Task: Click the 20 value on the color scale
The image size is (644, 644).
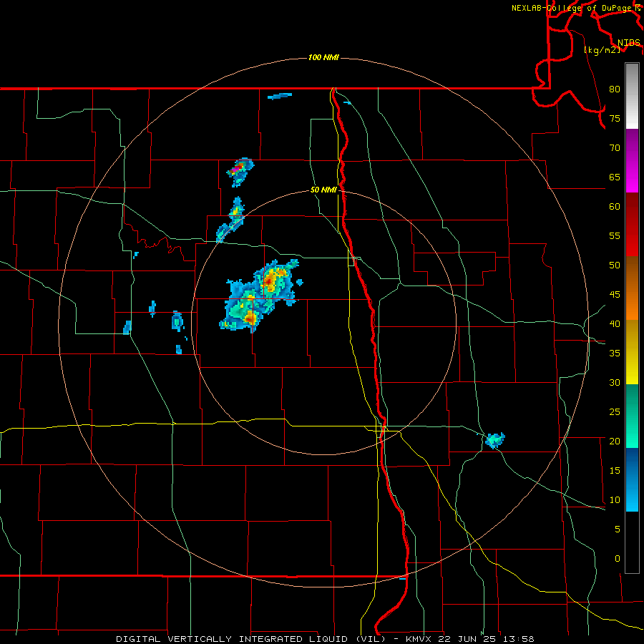Action: pos(615,441)
